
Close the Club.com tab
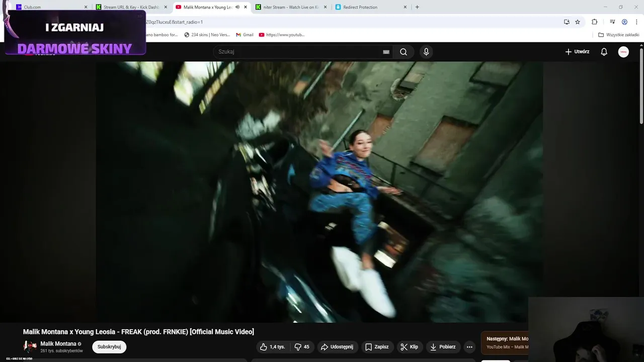click(86, 7)
